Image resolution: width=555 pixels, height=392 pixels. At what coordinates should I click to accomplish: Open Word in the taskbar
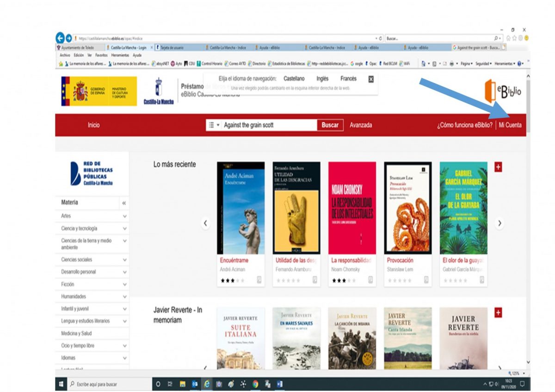(x=279, y=384)
